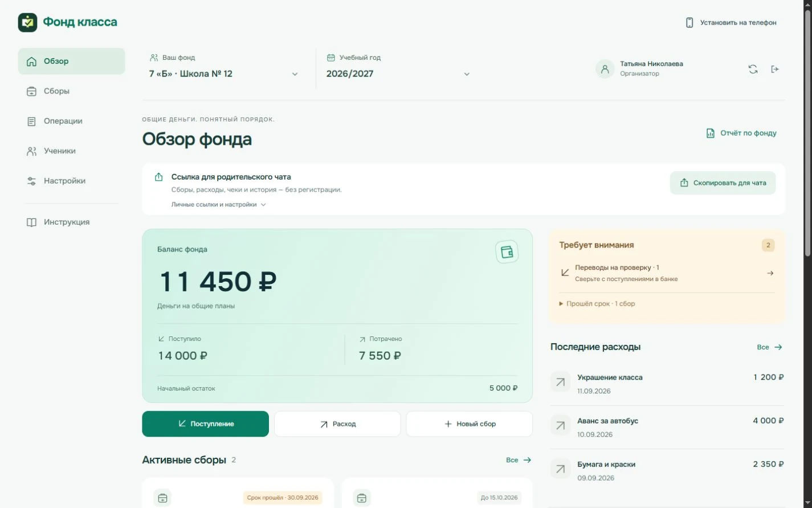Click the share icon beside Ссылка для родительского чата
The height and width of the screenshot is (508, 812).
[159, 177]
